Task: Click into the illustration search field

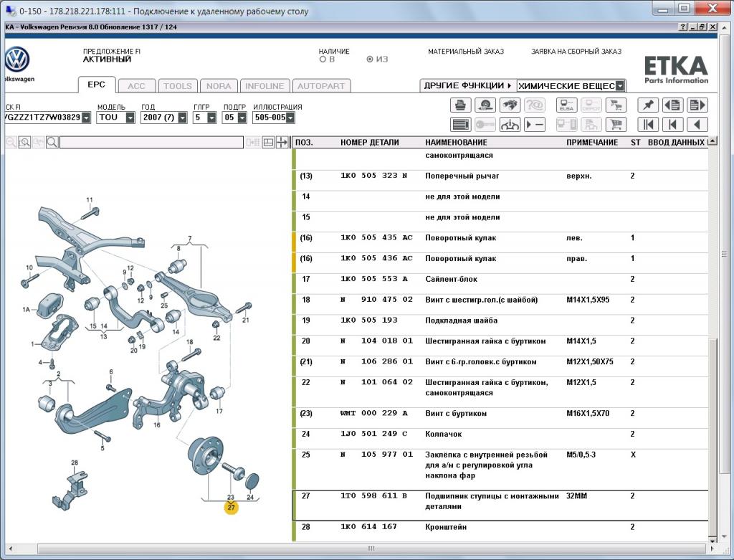Action: click(152, 143)
